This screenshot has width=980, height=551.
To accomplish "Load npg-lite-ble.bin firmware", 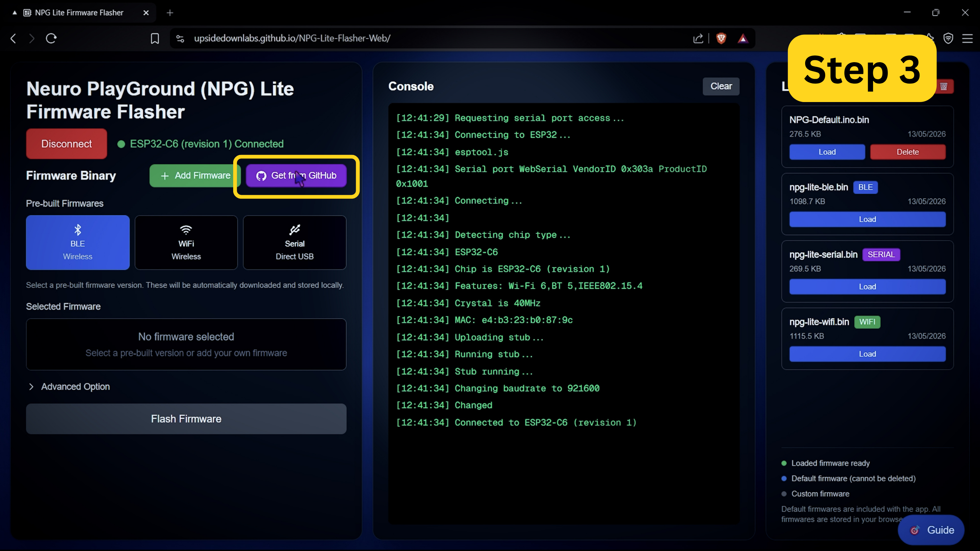I will (867, 219).
